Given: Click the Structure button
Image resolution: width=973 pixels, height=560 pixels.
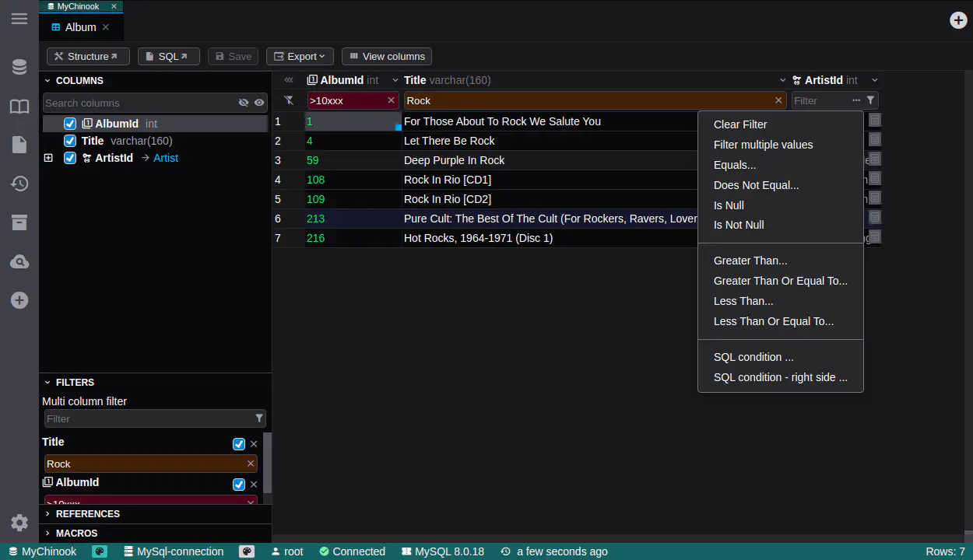Looking at the screenshot, I should click(88, 56).
